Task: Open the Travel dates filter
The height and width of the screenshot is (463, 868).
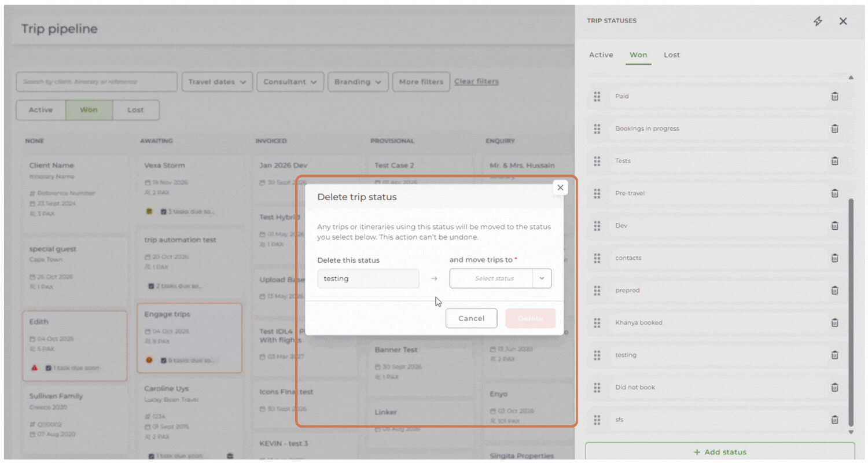Action: [x=217, y=82]
